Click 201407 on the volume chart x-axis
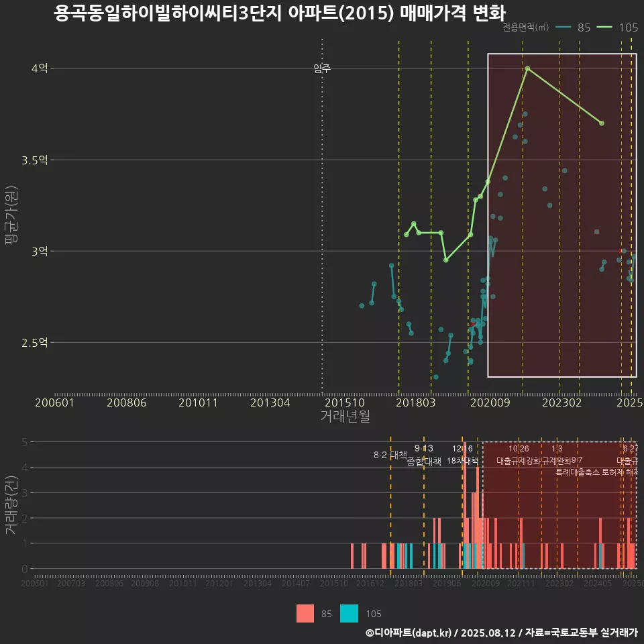The image size is (644, 644). (x=296, y=583)
